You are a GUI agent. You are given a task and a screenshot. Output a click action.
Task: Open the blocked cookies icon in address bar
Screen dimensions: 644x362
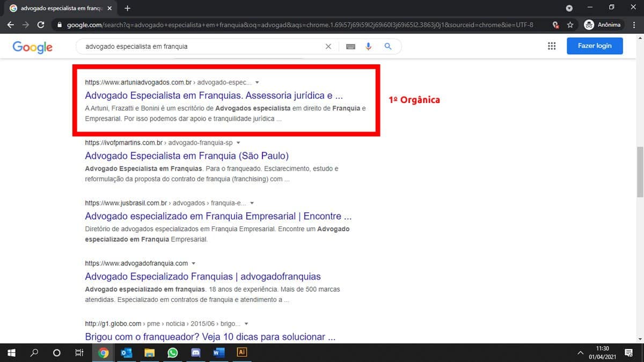coord(555,25)
